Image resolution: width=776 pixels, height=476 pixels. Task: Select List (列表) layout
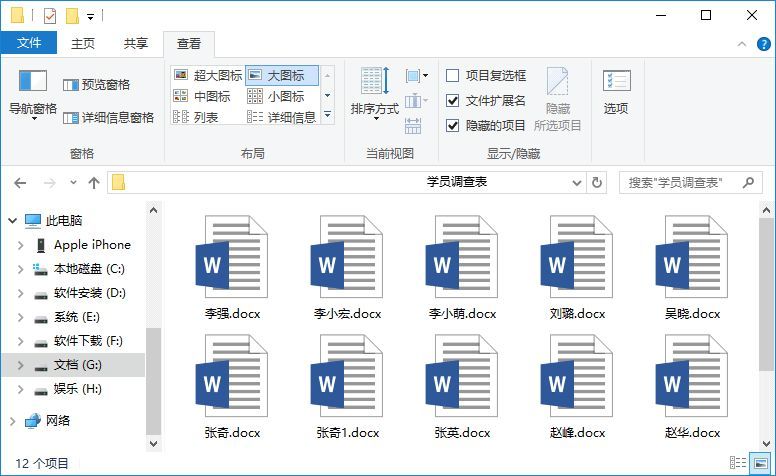(x=195, y=117)
